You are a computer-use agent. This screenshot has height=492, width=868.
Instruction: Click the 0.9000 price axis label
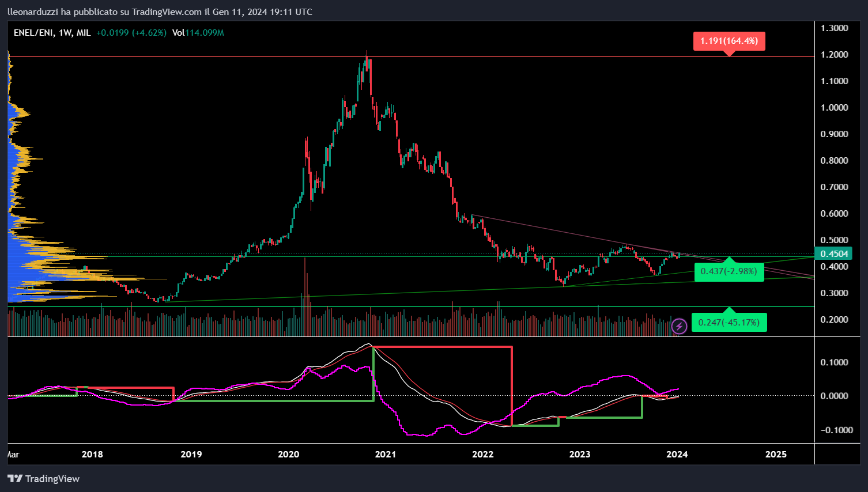[834, 134]
